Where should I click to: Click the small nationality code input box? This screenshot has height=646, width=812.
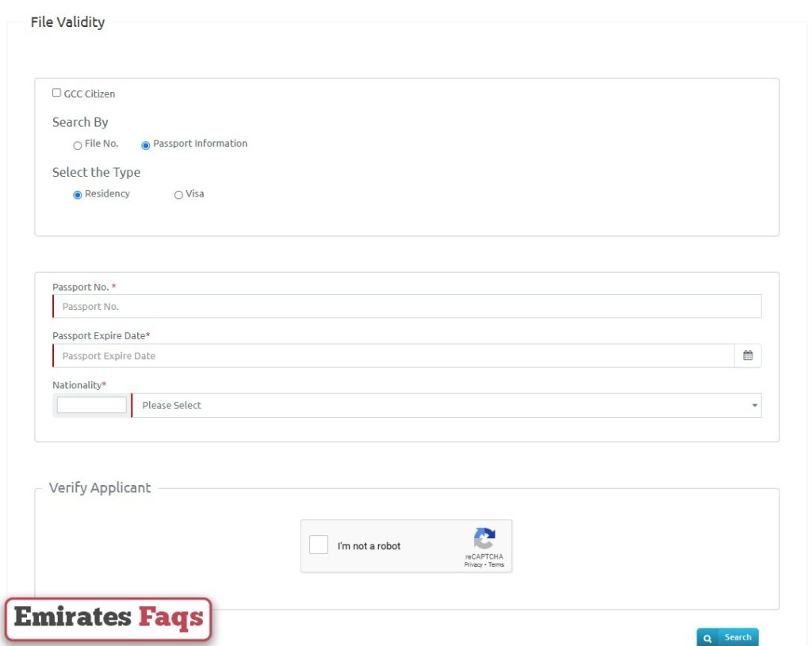click(90, 404)
